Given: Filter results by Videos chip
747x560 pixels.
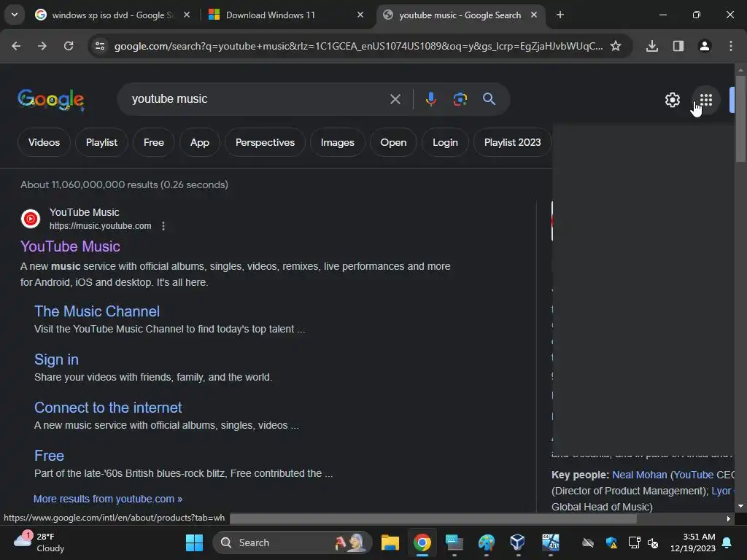Looking at the screenshot, I should point(44,142).
